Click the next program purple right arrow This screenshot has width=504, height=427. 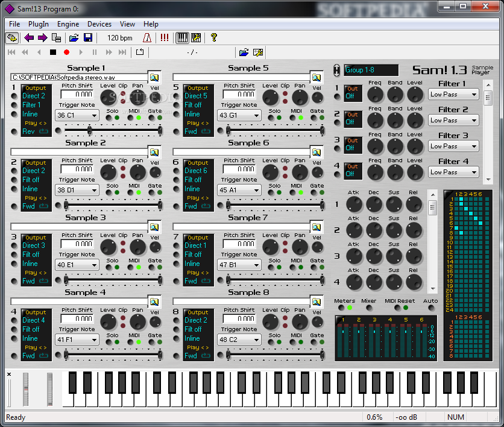[42, 38]
